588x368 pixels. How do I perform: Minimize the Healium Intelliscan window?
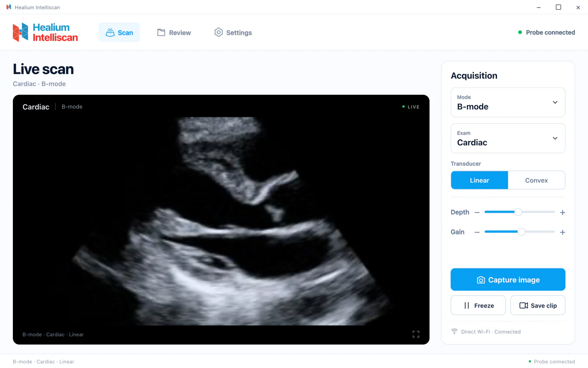(538, 7)
